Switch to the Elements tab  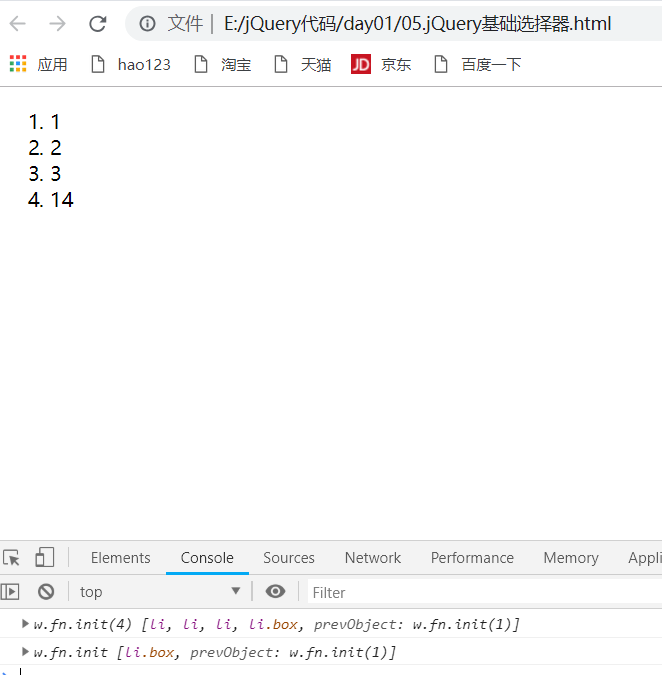point(121,557)
